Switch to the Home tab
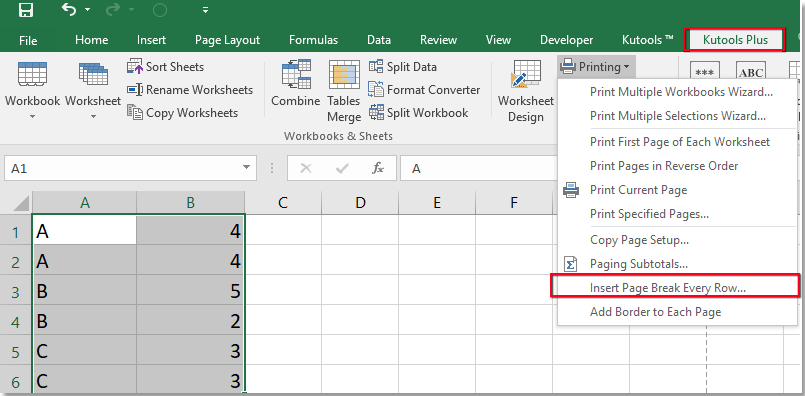 pos(91,40)
